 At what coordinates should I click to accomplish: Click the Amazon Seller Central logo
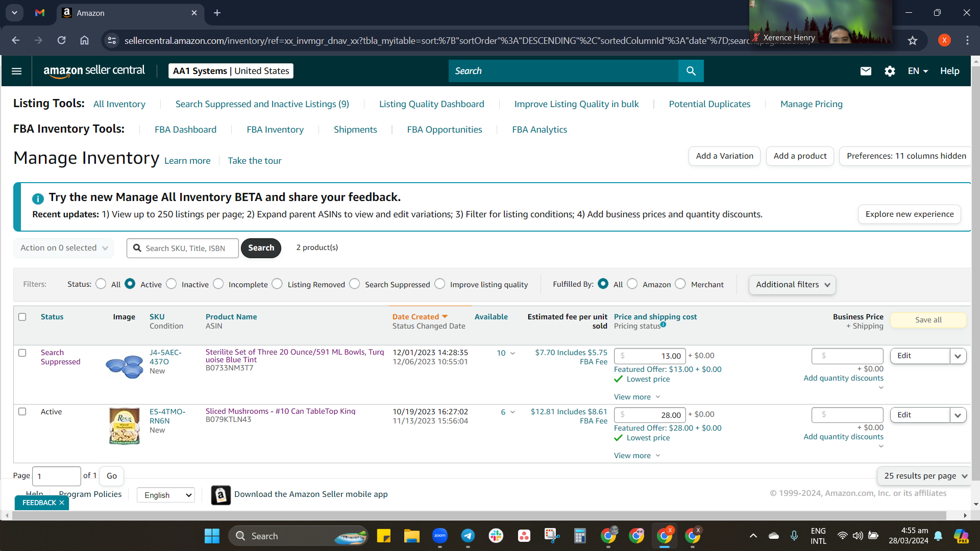coord(94,71)
